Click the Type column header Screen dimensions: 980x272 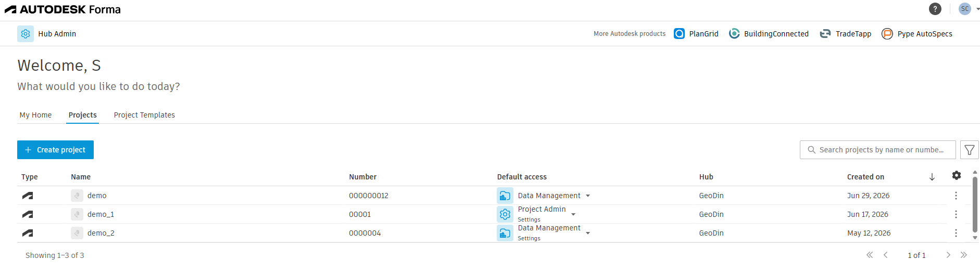30,177
